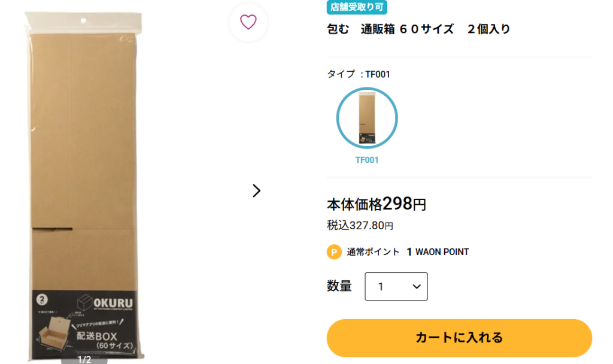Click the 店舗受取り可 badge

[x=357, y=7]
